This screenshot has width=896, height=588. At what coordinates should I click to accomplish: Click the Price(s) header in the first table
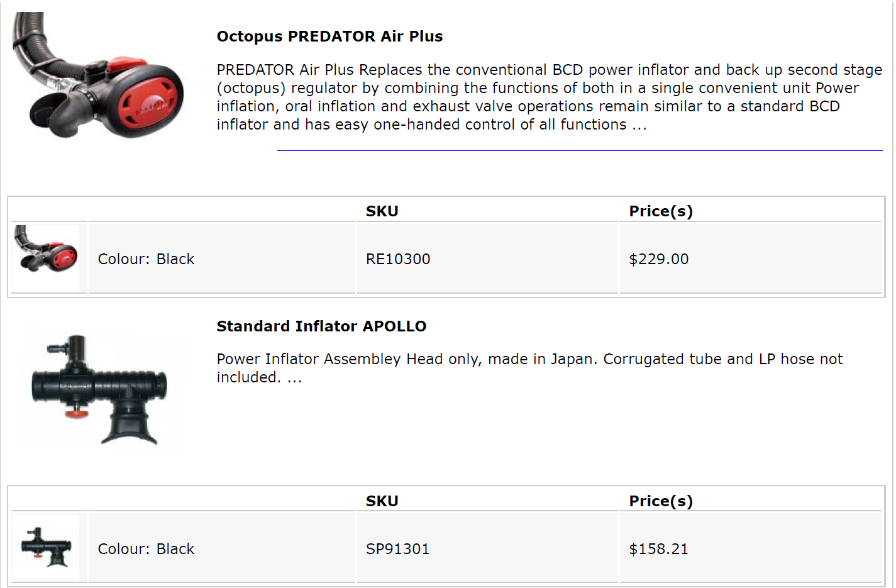point(661,211)
